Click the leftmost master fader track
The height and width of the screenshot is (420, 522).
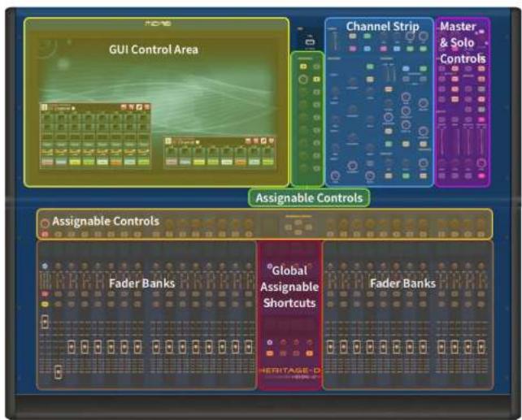click(442, 142)
